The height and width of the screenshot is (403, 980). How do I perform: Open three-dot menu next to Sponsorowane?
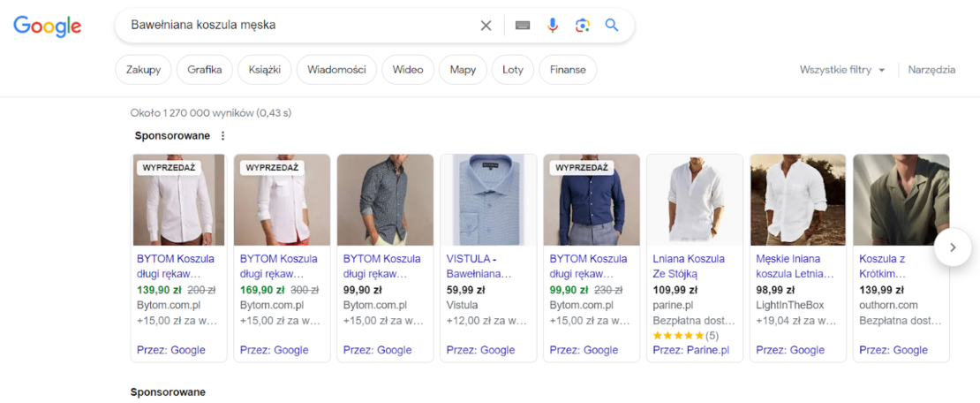(223, 136)
